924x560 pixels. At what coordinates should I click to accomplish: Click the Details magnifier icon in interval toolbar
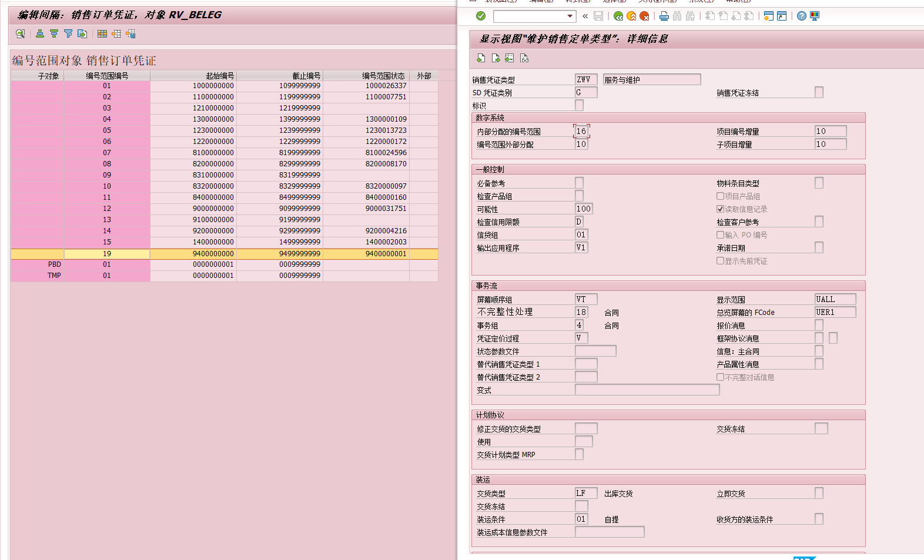pos(21,34)
